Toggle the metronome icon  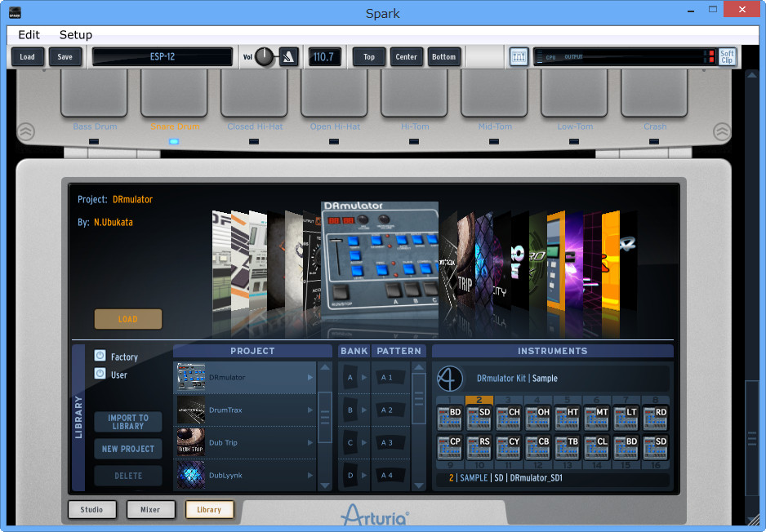click(x=288, y=57)
